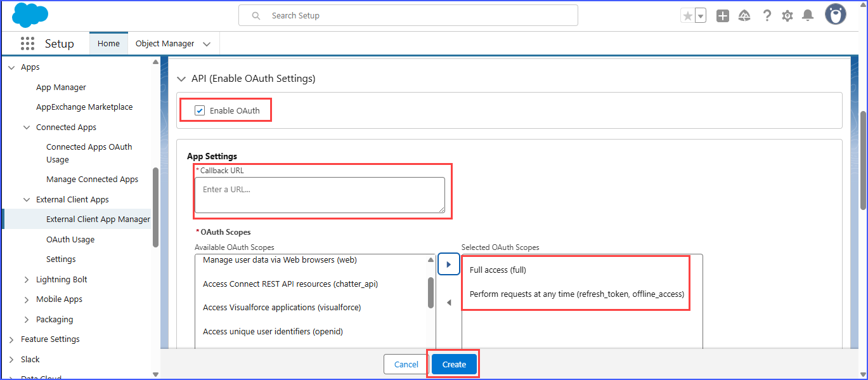
Task: Click the favorites star icon
Action: [687, 16]
